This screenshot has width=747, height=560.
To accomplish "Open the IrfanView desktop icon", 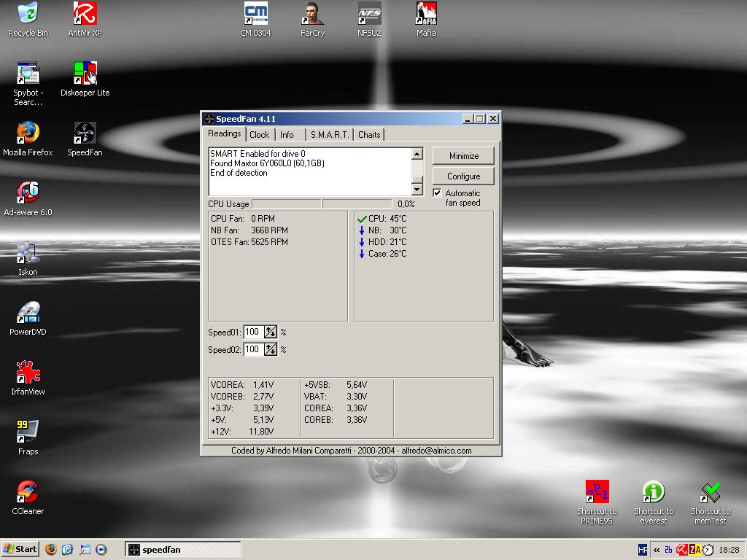I will [x=28, y=373].
